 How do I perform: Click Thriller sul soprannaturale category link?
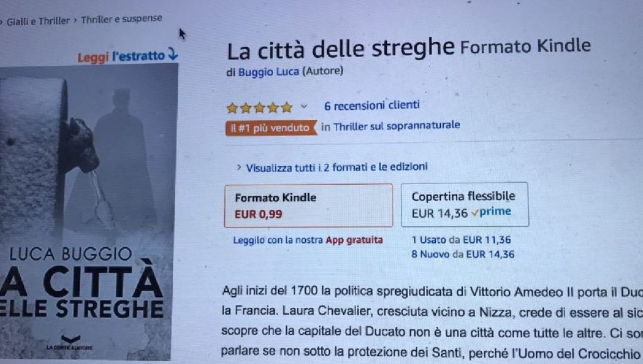(x=397, y=126)
